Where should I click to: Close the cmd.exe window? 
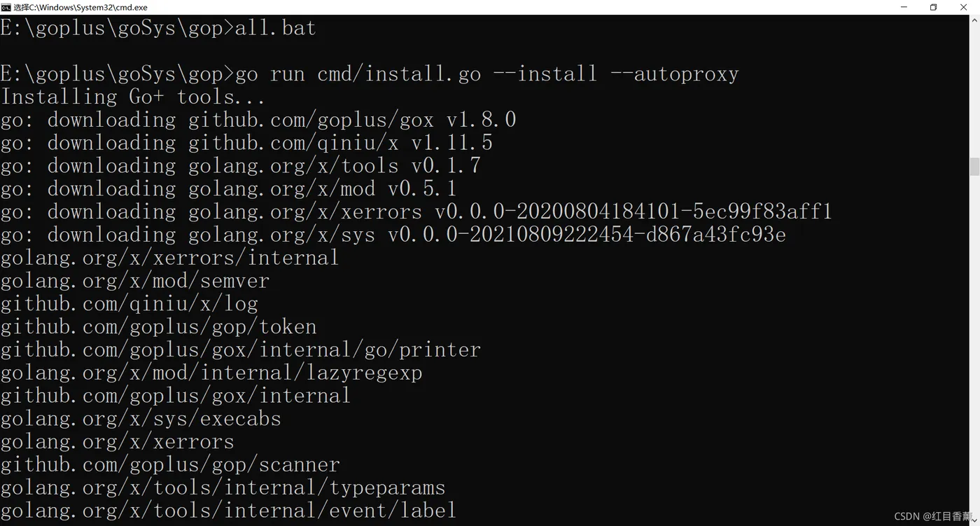point(964,7)
